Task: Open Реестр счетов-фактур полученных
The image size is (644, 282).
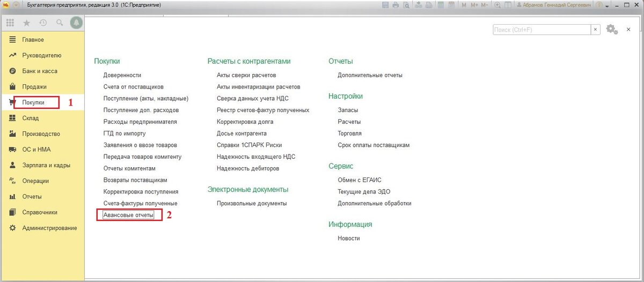Action: click(x=263, y=110)
